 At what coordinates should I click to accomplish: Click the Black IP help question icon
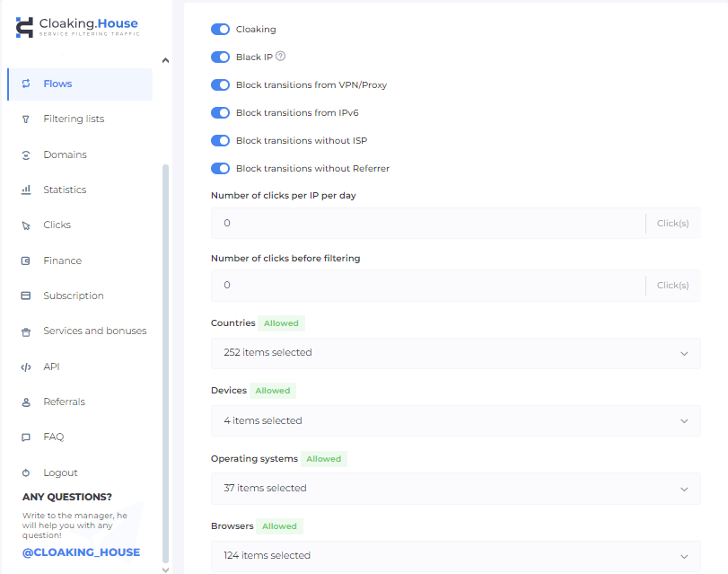(281, 57)
